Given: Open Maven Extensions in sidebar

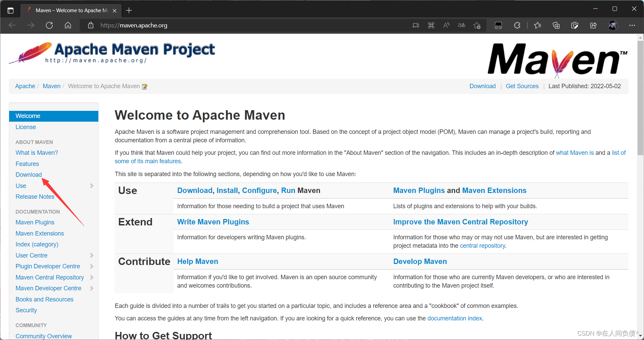Looking at the screenshot, I should tap(40, 234).
